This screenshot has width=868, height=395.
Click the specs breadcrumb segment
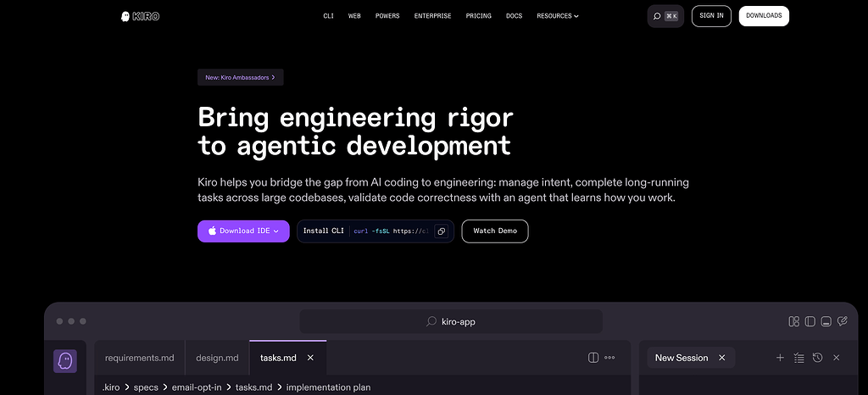[147, 387]
